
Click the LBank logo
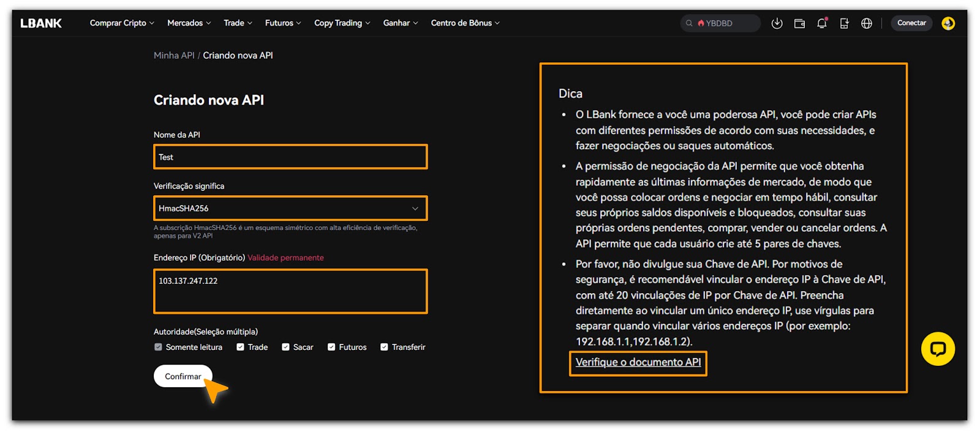[x=41, y=23]
